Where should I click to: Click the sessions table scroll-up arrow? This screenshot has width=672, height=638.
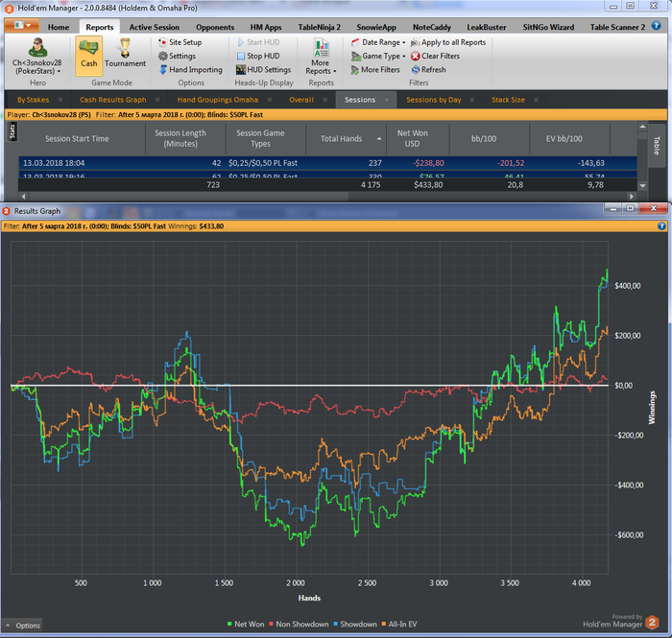642,127
